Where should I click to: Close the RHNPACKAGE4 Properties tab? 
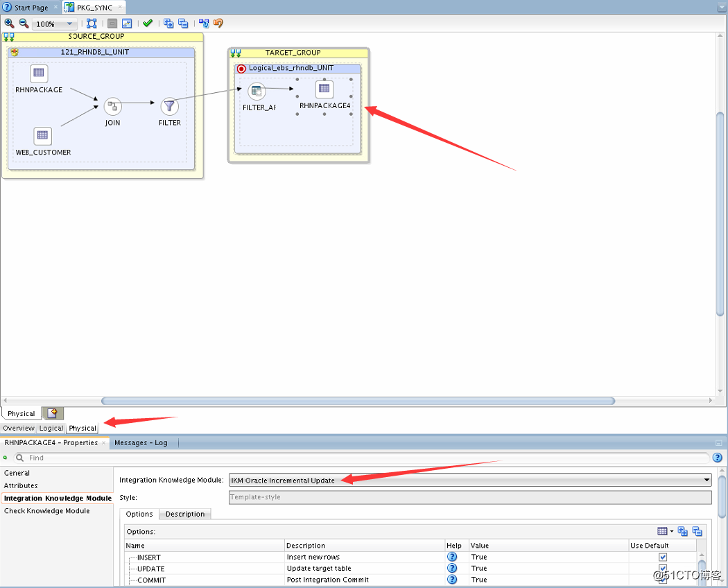[x=104, y=442]
